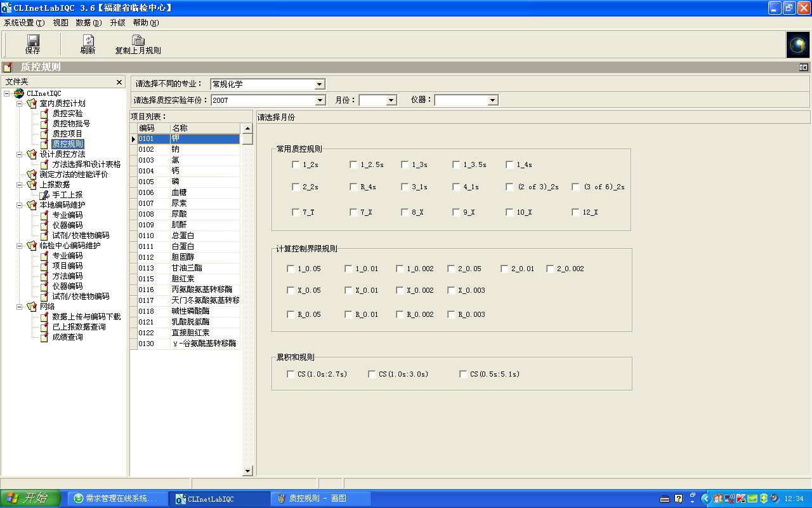Collapse the 上报数据 tree node
812x508 pixels.
pyautogui.click(x=19, y=185)
